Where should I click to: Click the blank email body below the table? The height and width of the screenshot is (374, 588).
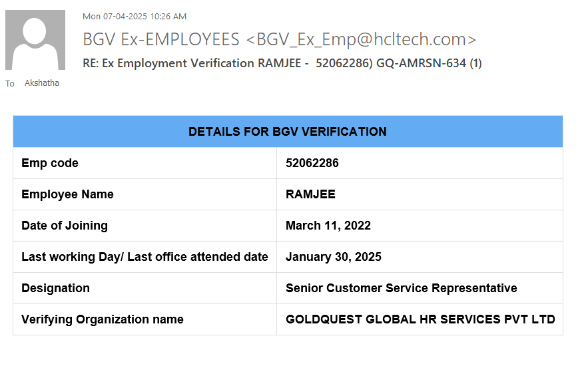click(288, 355)
